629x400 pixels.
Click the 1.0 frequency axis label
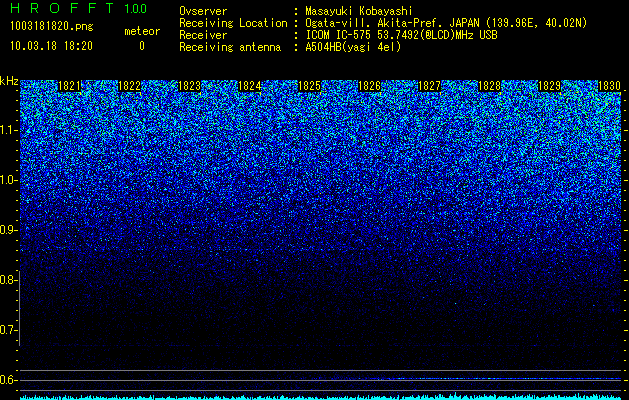point(9,181)
